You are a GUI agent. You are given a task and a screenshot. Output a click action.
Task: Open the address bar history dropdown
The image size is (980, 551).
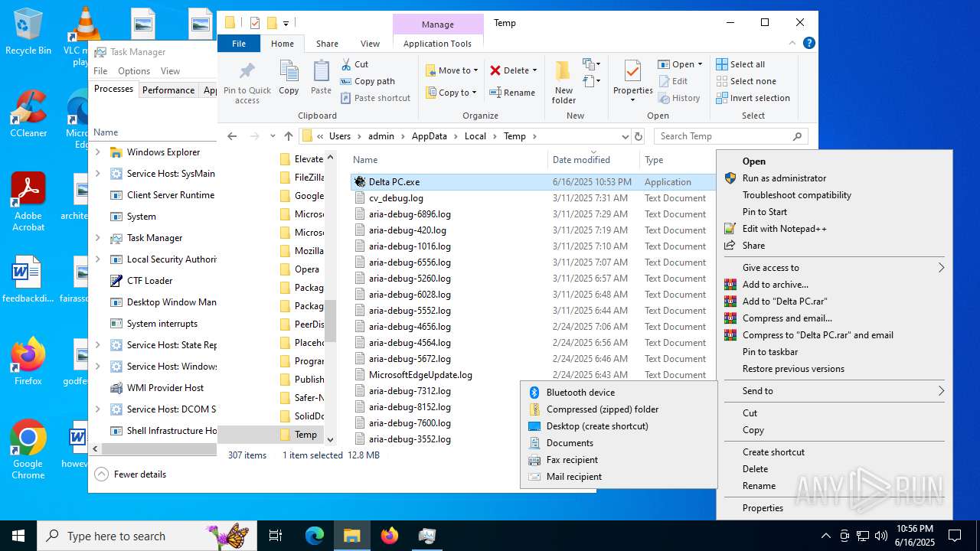(625, 136)
